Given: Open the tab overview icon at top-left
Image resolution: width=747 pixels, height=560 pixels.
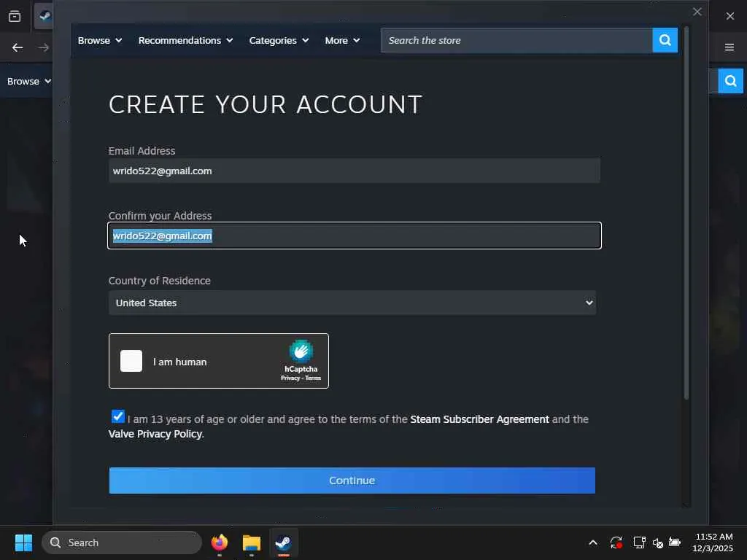Looking at the screenshot, I should pos(15,16).
